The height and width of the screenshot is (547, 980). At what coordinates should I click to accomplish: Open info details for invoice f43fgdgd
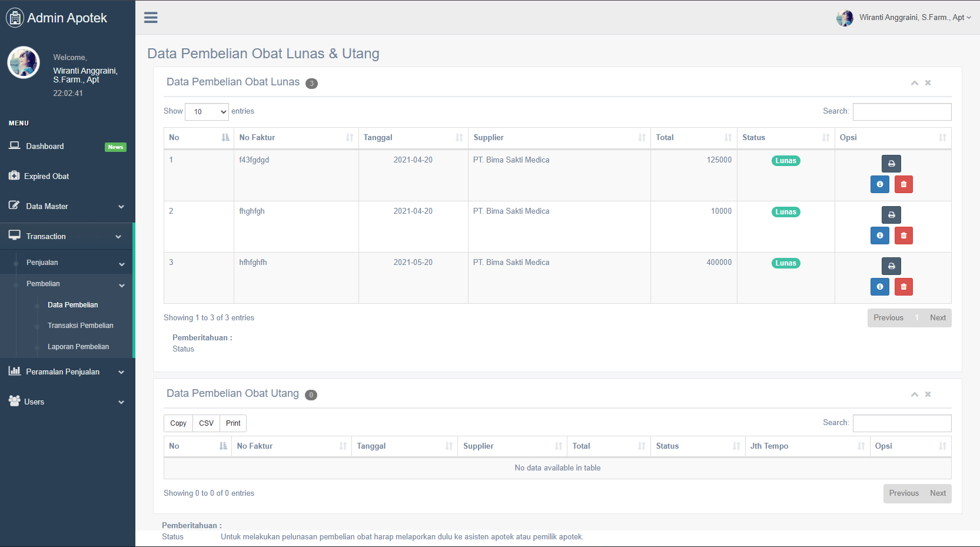coord(879,184)
